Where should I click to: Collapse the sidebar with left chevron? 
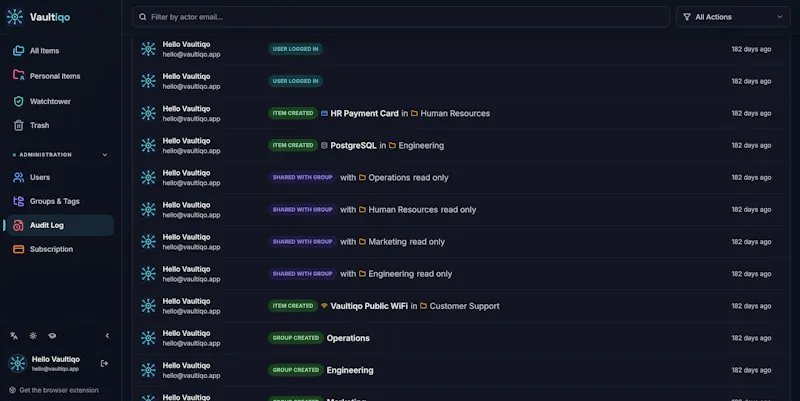click(x=107, y=336)
